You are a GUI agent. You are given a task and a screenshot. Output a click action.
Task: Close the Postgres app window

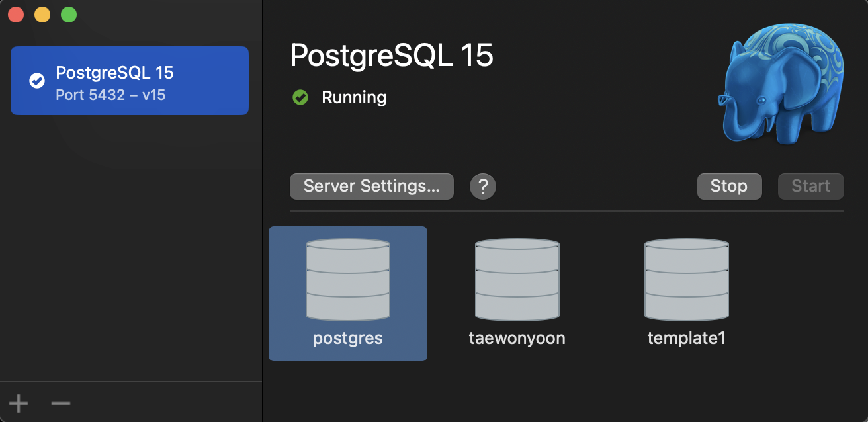pyautogui.click(x=16, y=15)
